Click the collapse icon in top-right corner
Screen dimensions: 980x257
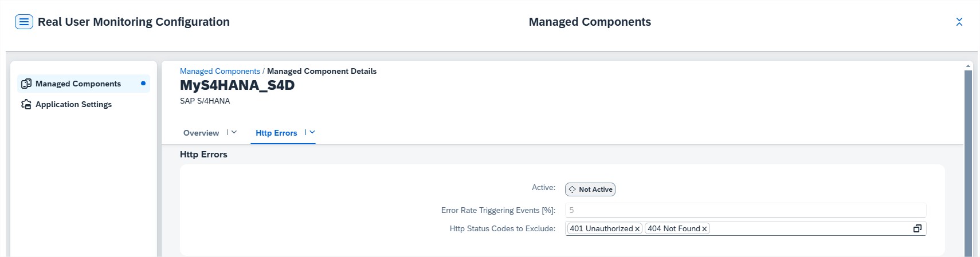click(959, 22)
